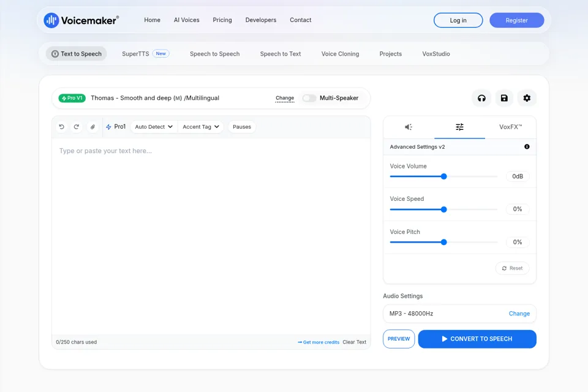Switch to Speech to Text tab

(x=281, y=54)
